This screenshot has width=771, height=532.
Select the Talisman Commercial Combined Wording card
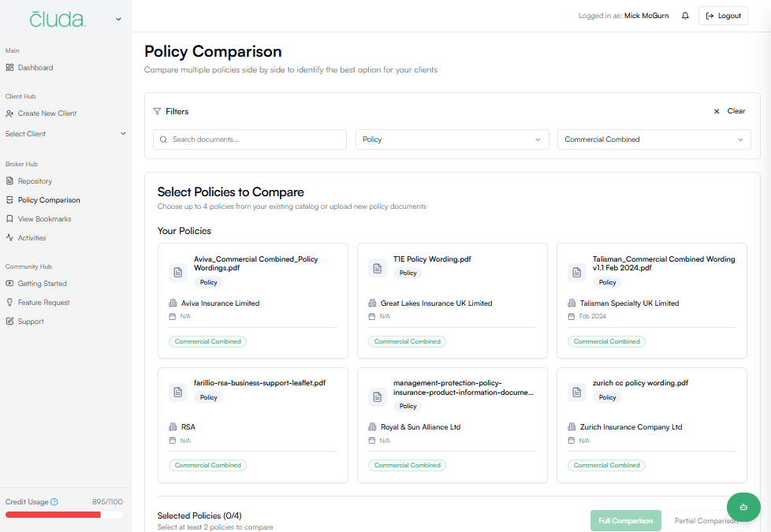coord(651,300)
